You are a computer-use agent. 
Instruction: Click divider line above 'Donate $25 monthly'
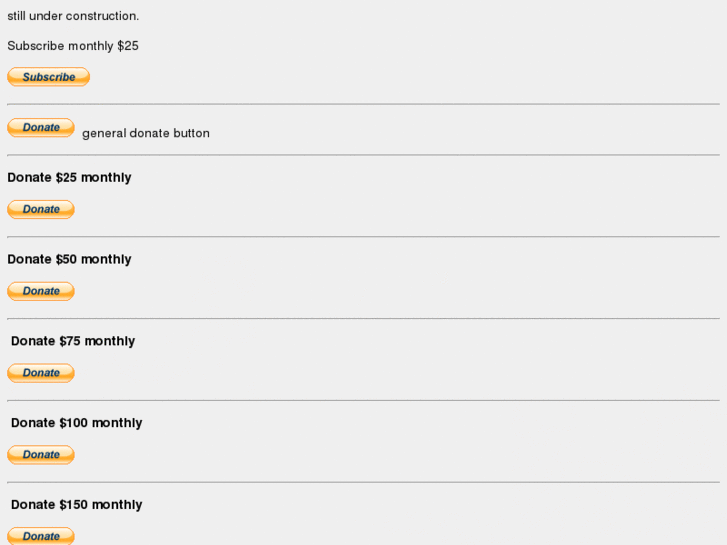pos(363,155)
